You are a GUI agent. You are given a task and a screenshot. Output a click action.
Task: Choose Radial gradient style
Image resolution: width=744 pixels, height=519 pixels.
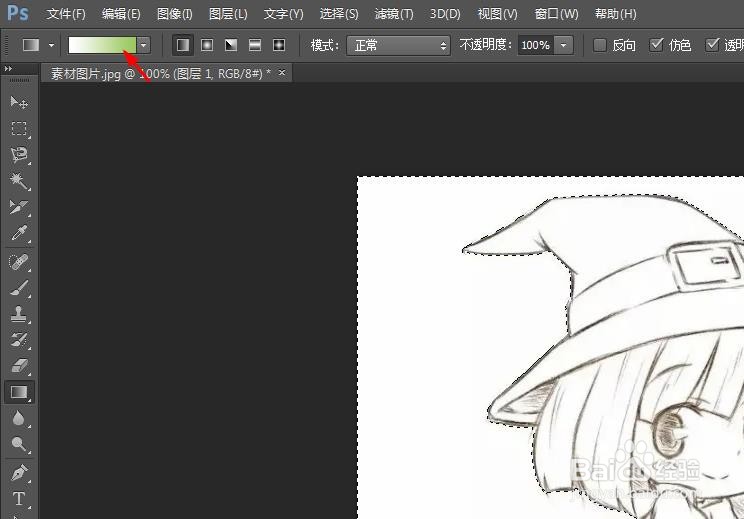pyautogui.click(x=207, y=45)
